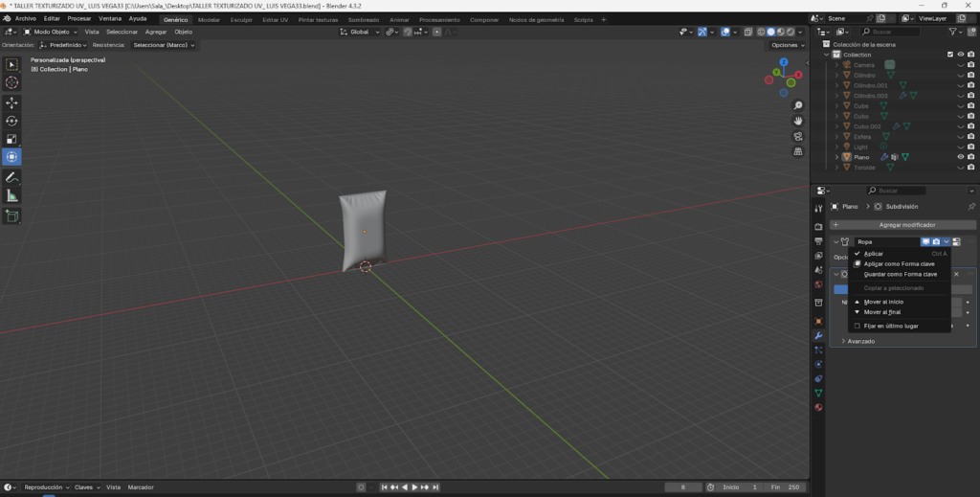
Task: Switch to the Sombreado workspace tab
Action: click(x=364, y=20)
